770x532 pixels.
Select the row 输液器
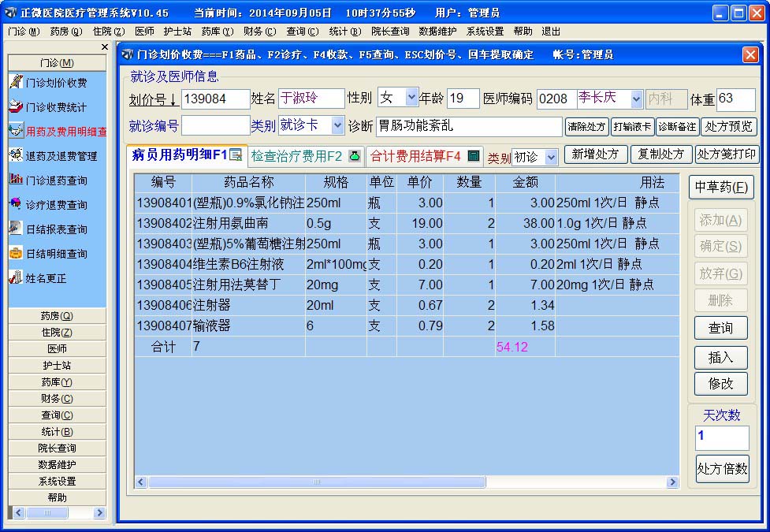[407, 326]
